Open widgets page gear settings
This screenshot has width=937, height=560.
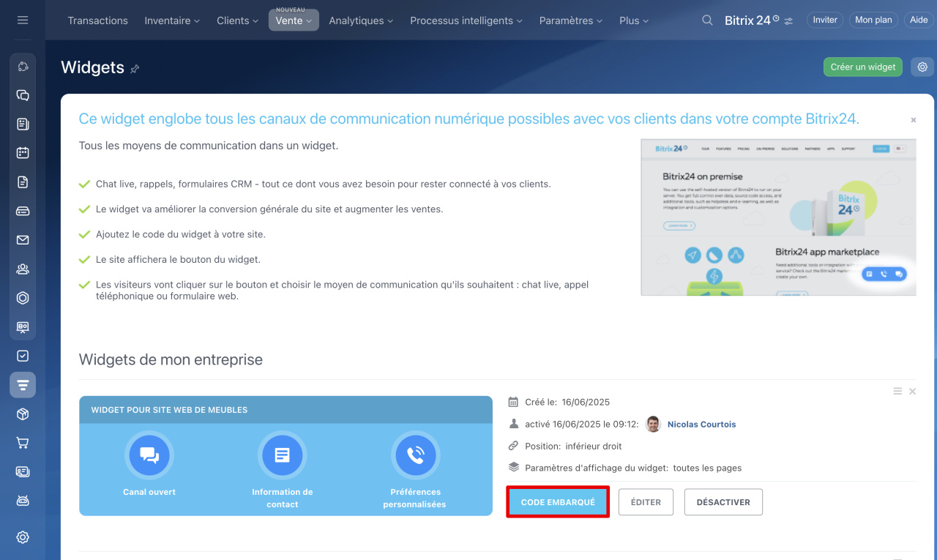tap(922, 67)
